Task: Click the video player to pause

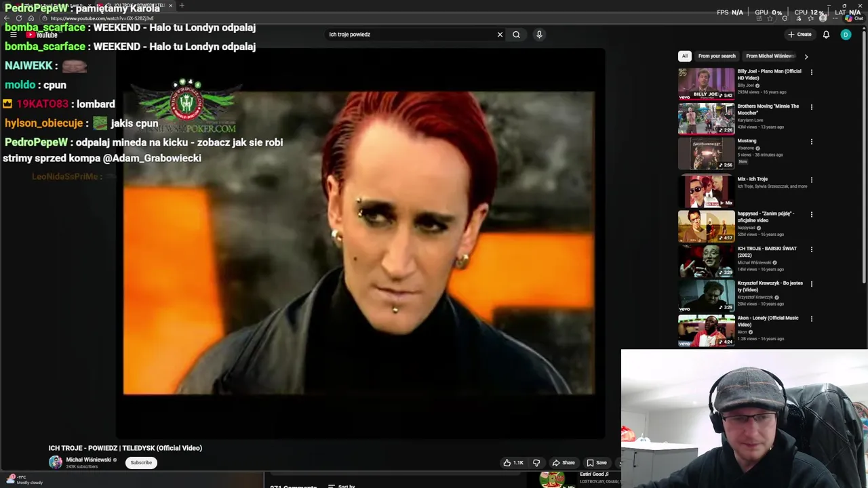Action: pos(359,243)
